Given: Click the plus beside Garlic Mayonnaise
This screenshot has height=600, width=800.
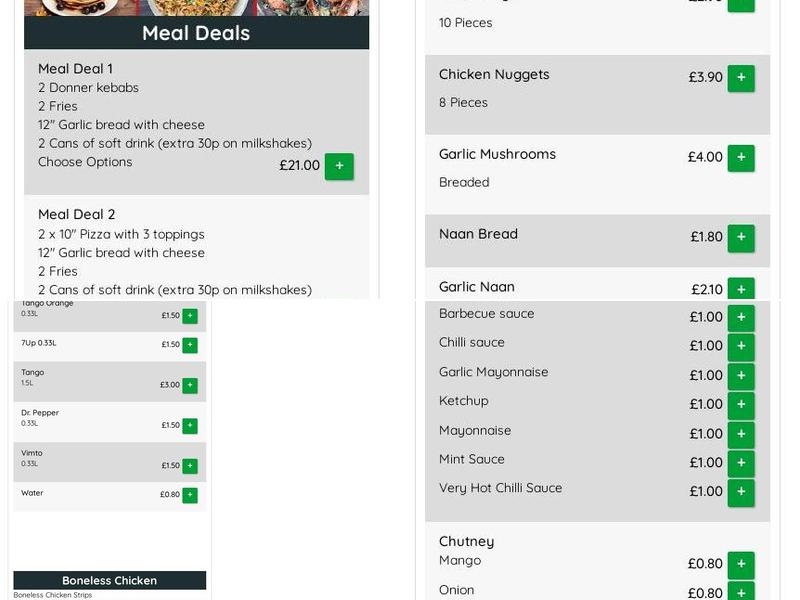Looking at the screenshot, I should pyautogui.click(x=741, y=376).
